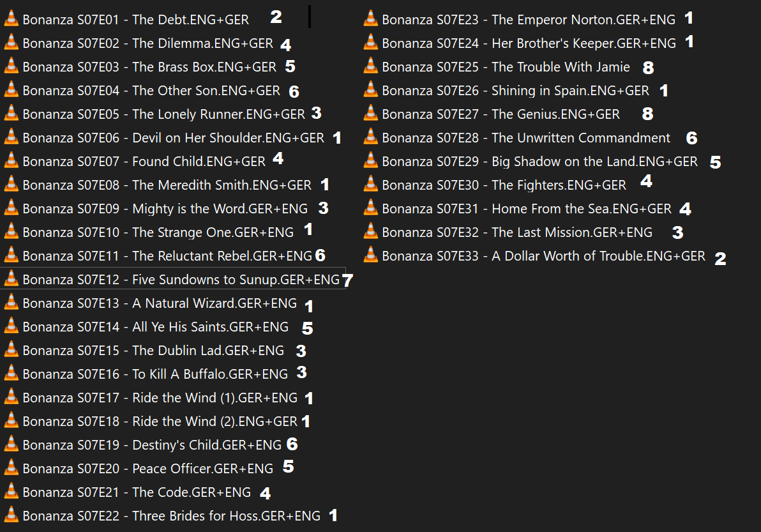
Task: Click VLC icon for S07E33 A Dollar Worth of Trouble
Action: pyautogui.click(x=371, y=255)
